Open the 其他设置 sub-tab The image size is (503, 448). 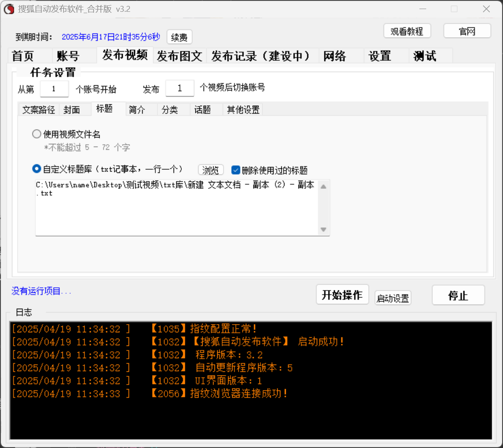tap(243, 110)
